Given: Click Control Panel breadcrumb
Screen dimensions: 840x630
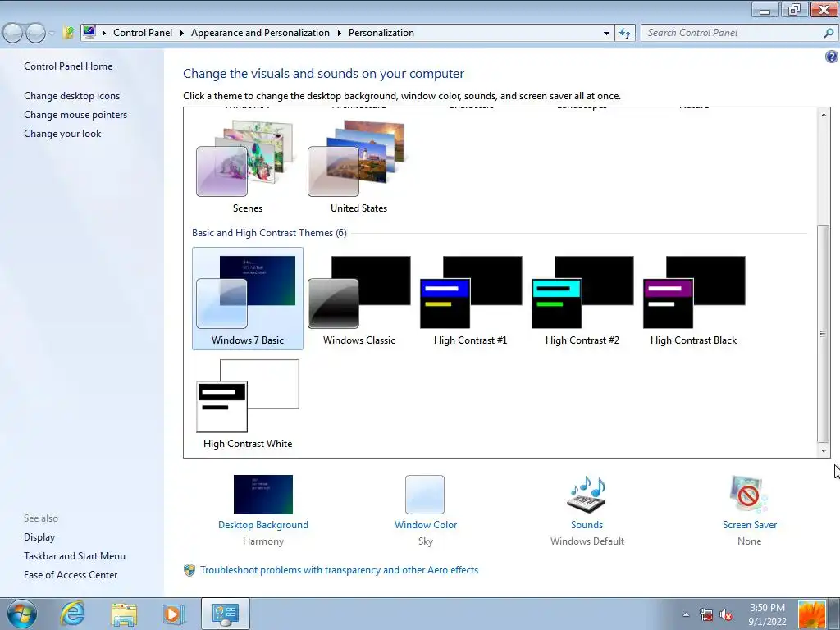Looking at the screenshot, I should (143, 33).
